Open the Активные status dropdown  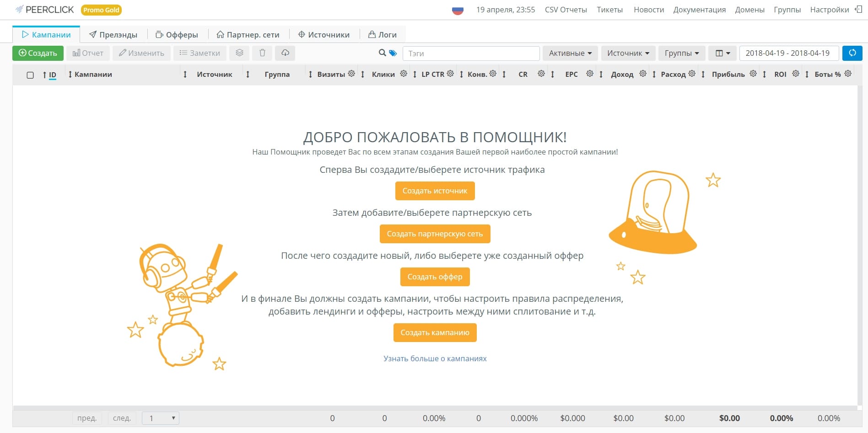[570, 53]
